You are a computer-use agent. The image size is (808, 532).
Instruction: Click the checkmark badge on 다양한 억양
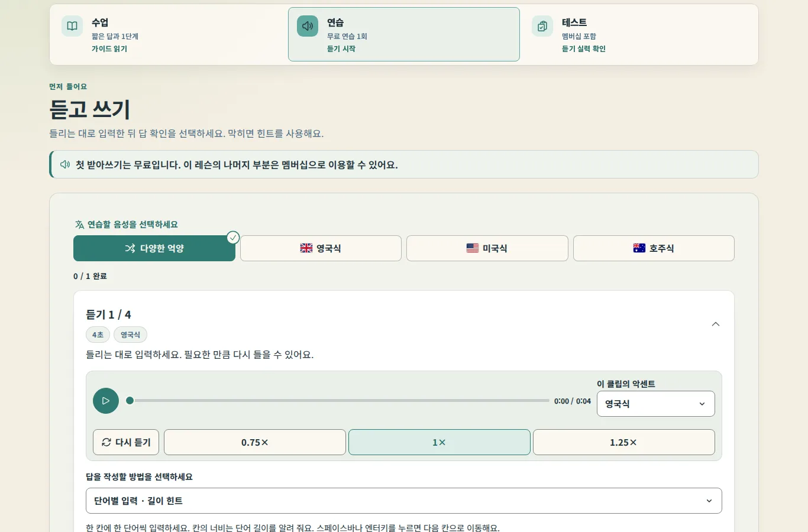point(233,238)
